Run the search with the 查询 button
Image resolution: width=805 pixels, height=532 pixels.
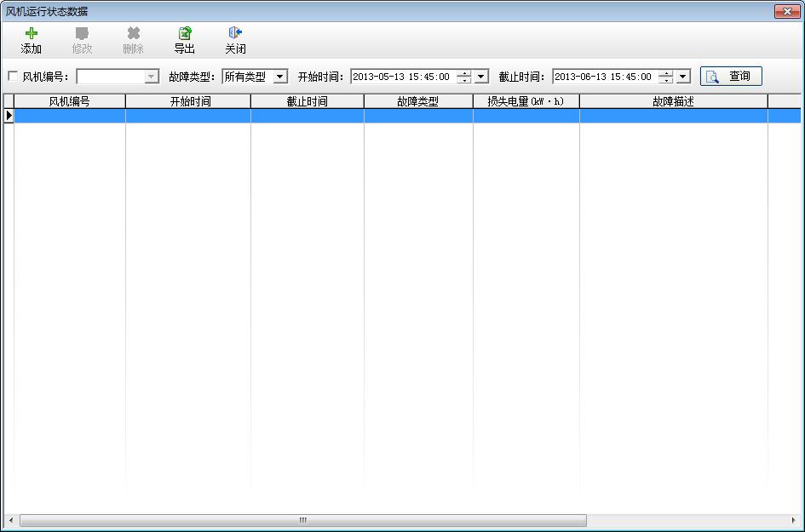pyautogui.click(x=731, y=77)
